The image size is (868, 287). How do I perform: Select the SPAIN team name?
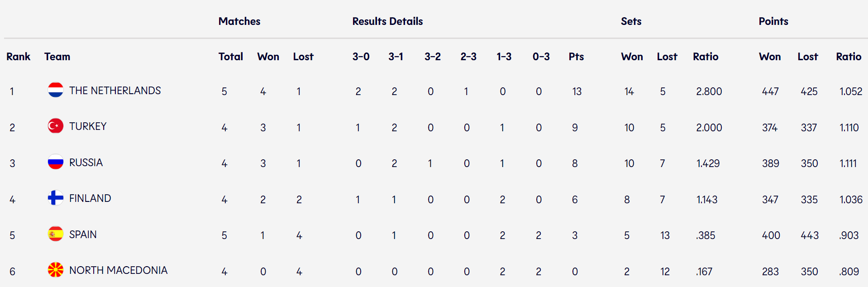83,234
